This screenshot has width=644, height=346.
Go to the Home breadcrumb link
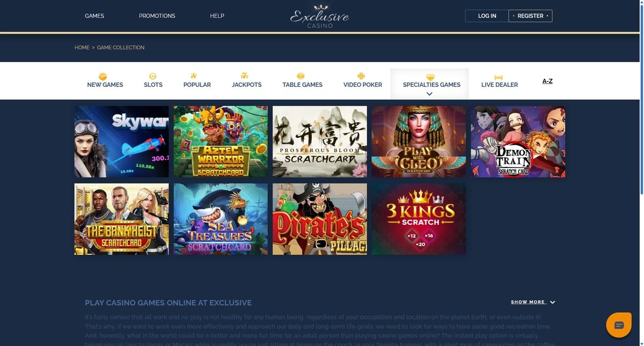tap(82, 48)
